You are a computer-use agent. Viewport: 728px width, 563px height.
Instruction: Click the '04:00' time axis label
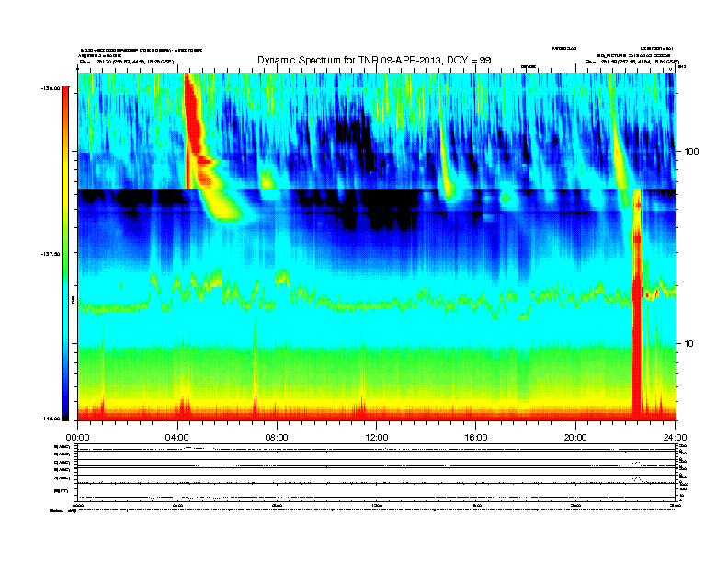(x=177, y=438)
